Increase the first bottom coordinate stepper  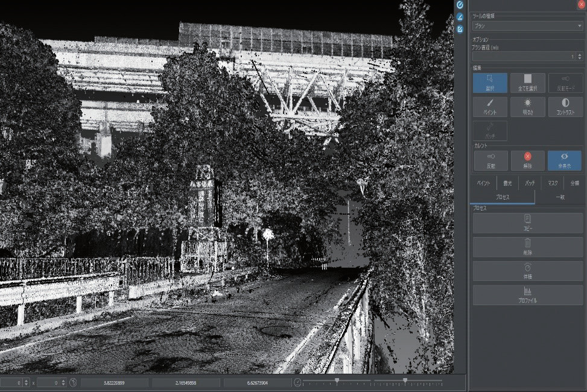[x=26, y=381]
